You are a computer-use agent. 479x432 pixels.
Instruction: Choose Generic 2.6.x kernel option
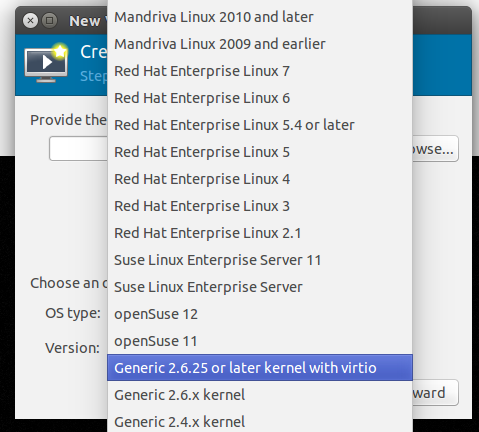[260, 395]
